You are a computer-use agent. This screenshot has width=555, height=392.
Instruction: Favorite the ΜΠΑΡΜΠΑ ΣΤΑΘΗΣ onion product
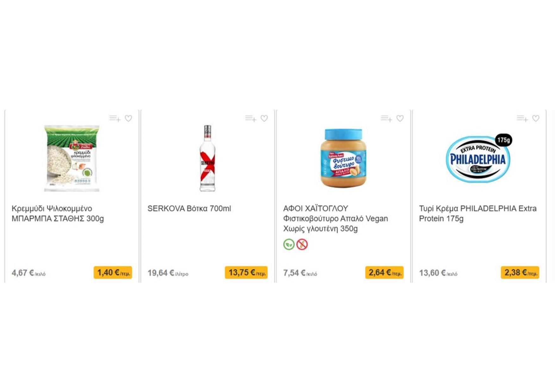pos(128,118)
